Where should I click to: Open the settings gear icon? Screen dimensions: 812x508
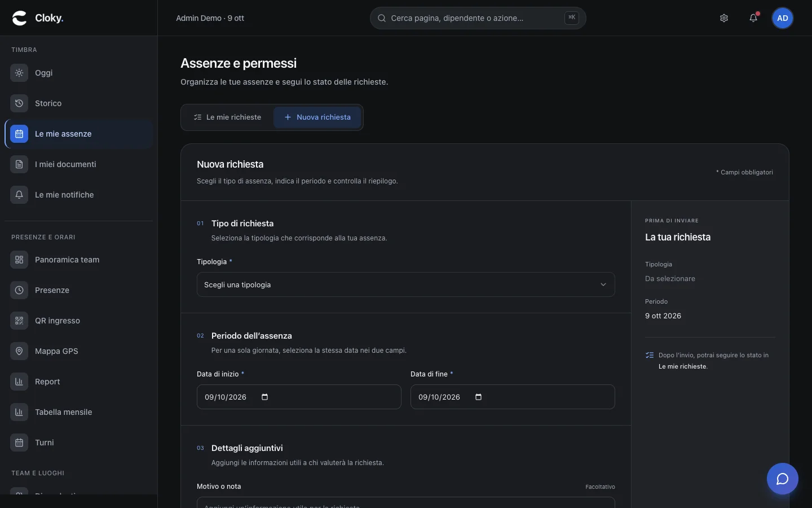point(724,18)
